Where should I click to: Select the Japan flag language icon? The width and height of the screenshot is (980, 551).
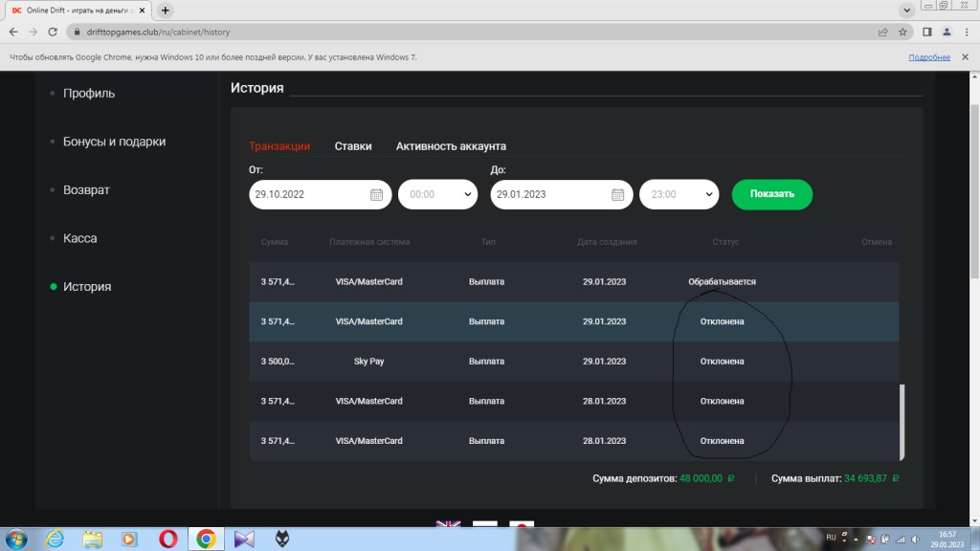pyautogui.click(x=522, y=523)
